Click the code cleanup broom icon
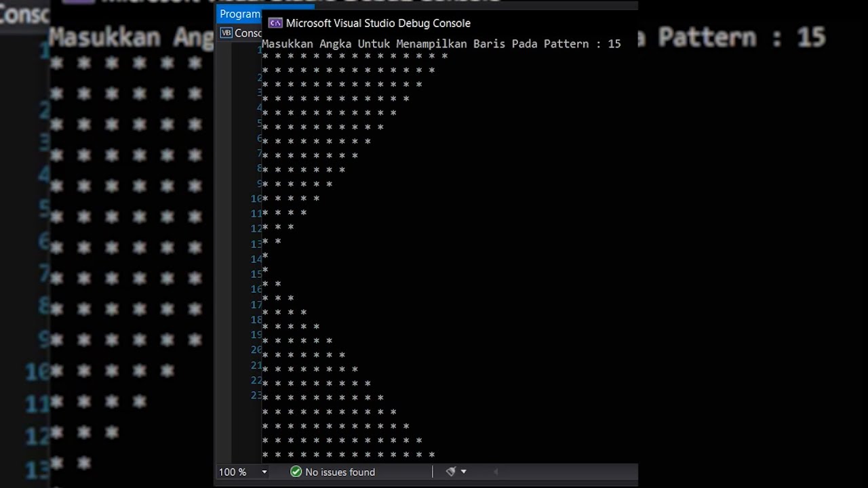The height and width of the screenshot is (488, 868). [450, 472]
